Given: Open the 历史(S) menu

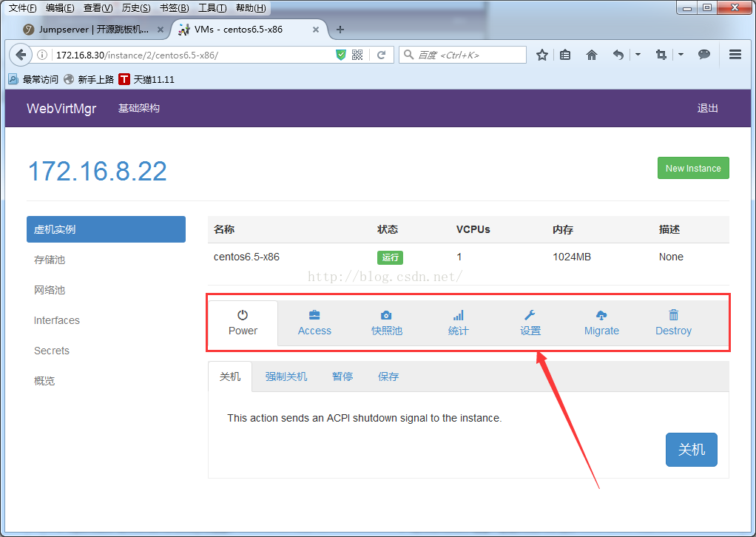Looking at the screenshot, I should (136, 8).
